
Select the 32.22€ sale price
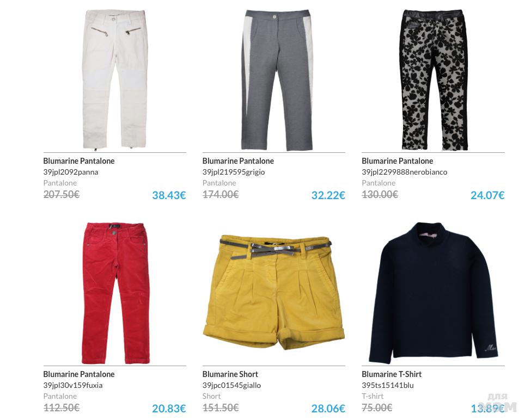point(328,195)
